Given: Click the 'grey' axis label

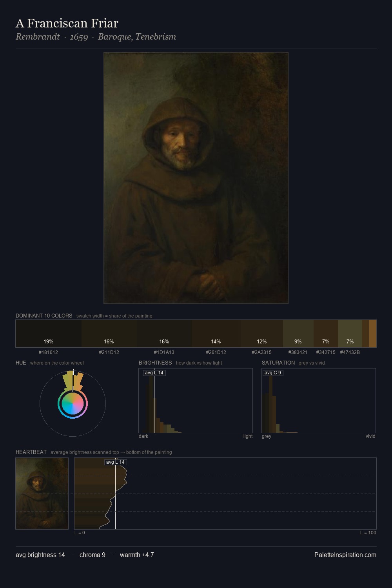Looking at the screenshot, I should click(x=267, y=436).
